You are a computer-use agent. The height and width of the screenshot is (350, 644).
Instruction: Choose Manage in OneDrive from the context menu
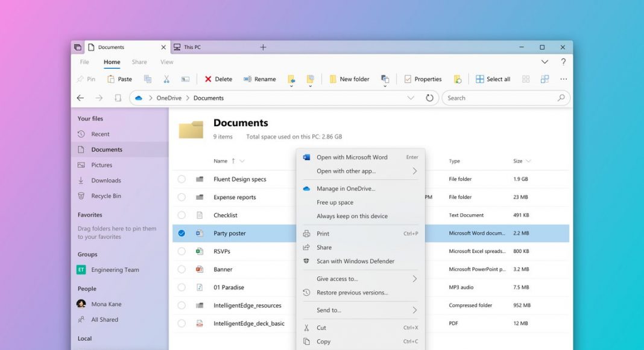click(x=361, y=188)
